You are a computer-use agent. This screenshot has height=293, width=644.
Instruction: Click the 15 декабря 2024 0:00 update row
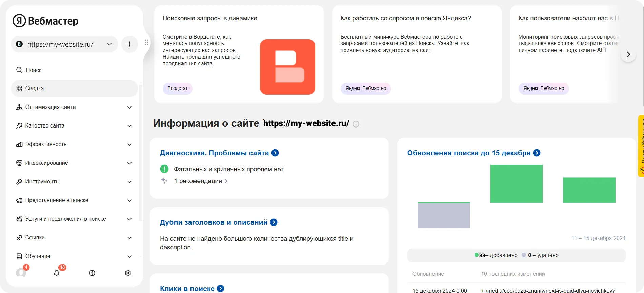click(x=440, y=291)
